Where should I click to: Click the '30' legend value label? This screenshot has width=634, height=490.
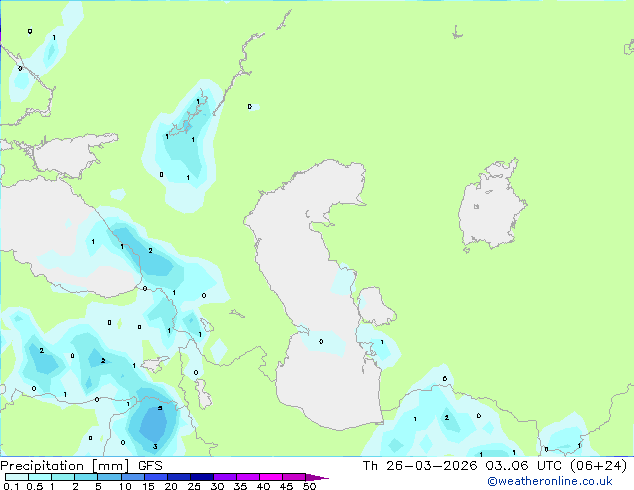(217, 486)
